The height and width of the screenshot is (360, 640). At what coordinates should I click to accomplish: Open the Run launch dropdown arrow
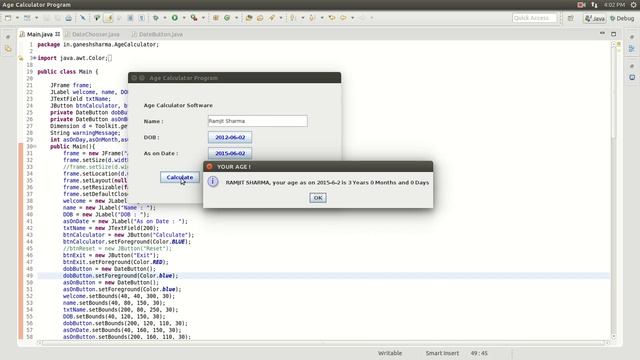(x=184, y=18)
